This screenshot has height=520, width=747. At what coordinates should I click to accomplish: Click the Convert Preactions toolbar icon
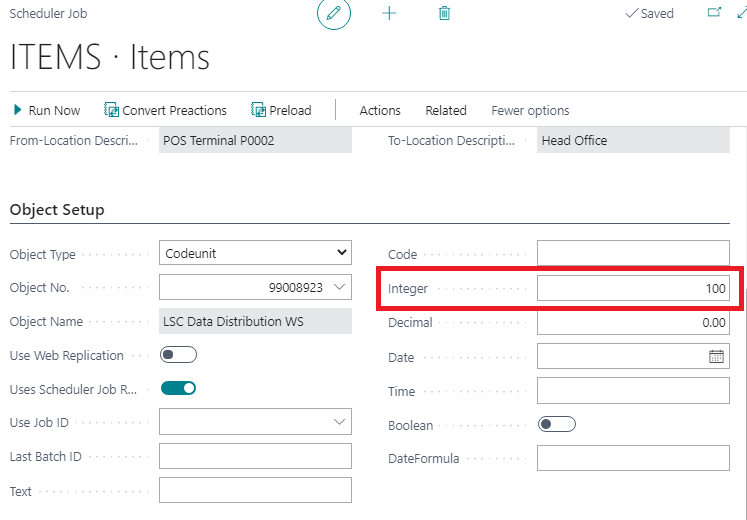(113, 110)
